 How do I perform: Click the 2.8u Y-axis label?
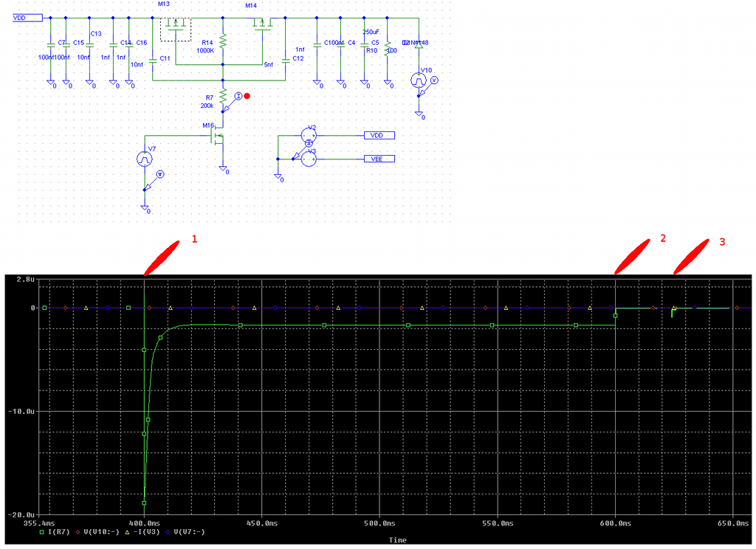(26, 279)
